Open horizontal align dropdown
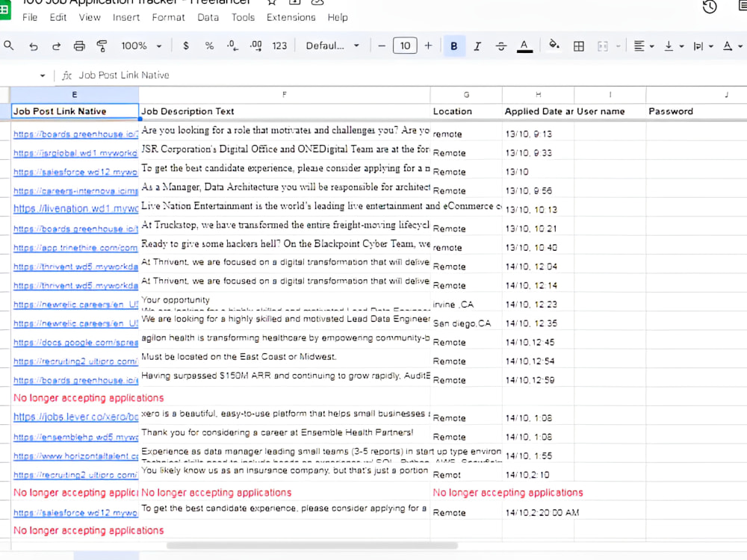This screenshot has height=560, width=747. pyautogui.click(x=644, y=46)
